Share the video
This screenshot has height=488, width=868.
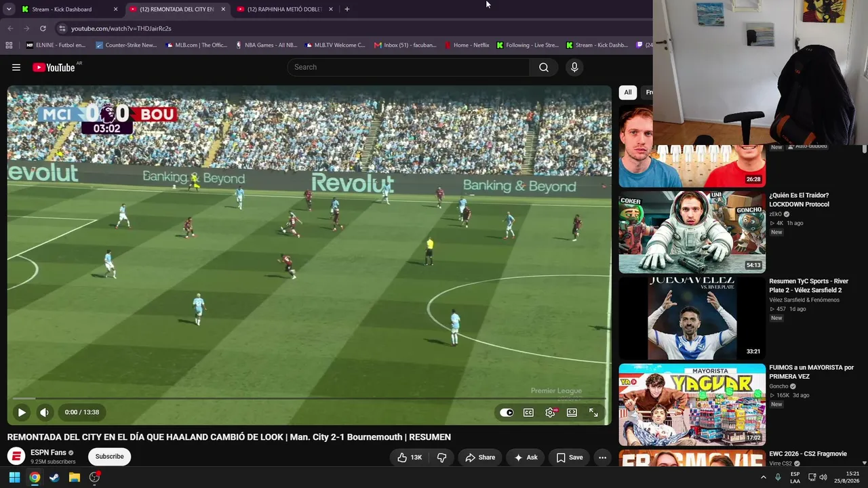(x=480, y=457)
